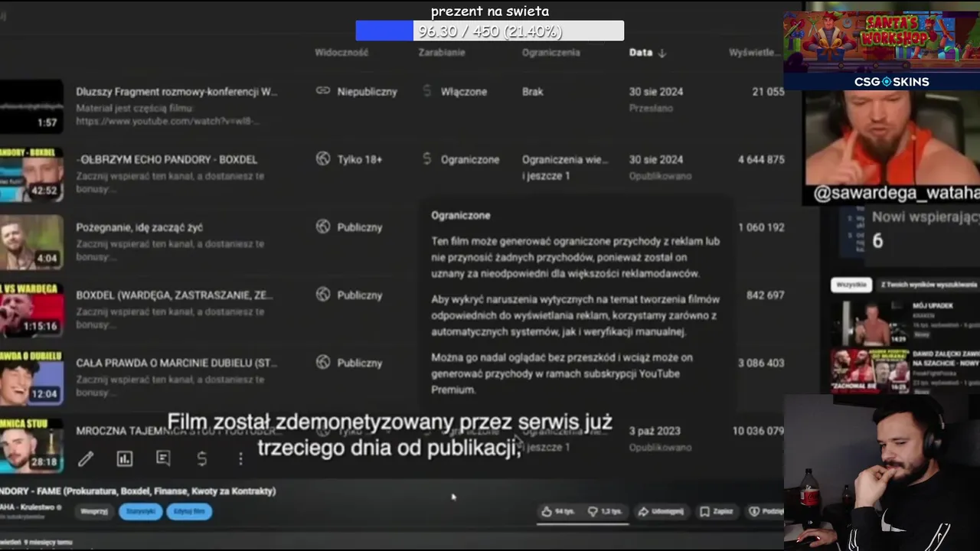The image size is (980, 551).
Task: Open the monetization dollar icon in hovered row
Action: coord(202,458)
